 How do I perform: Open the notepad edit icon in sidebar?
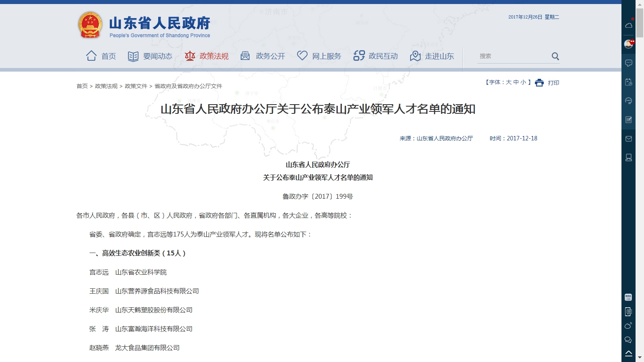pos(628,120)
